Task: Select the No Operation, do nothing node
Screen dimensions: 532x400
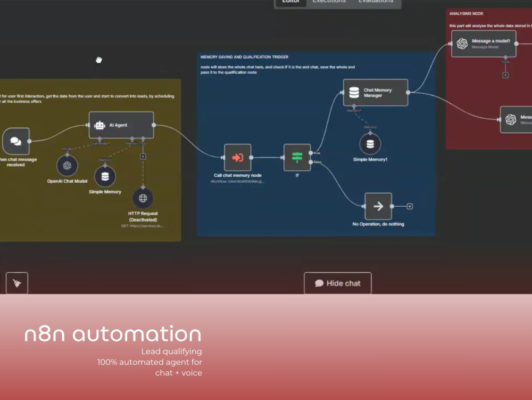Action: click(x=378, y=206)
